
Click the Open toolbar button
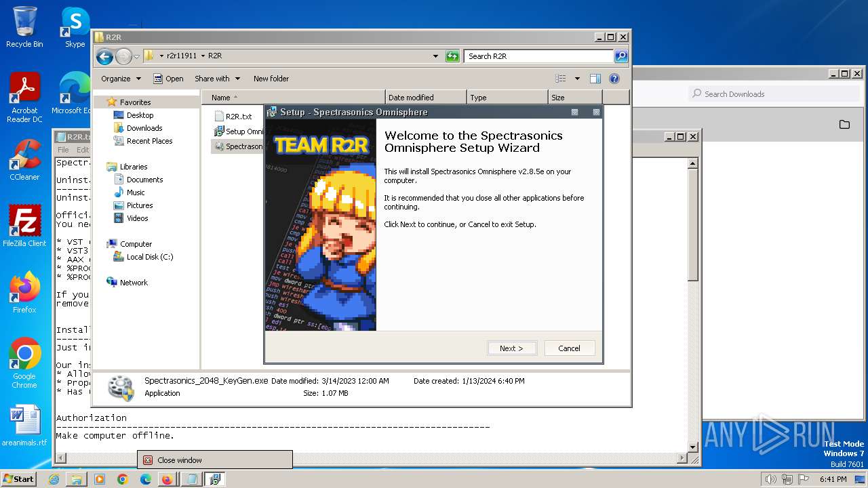click(168, 79)
